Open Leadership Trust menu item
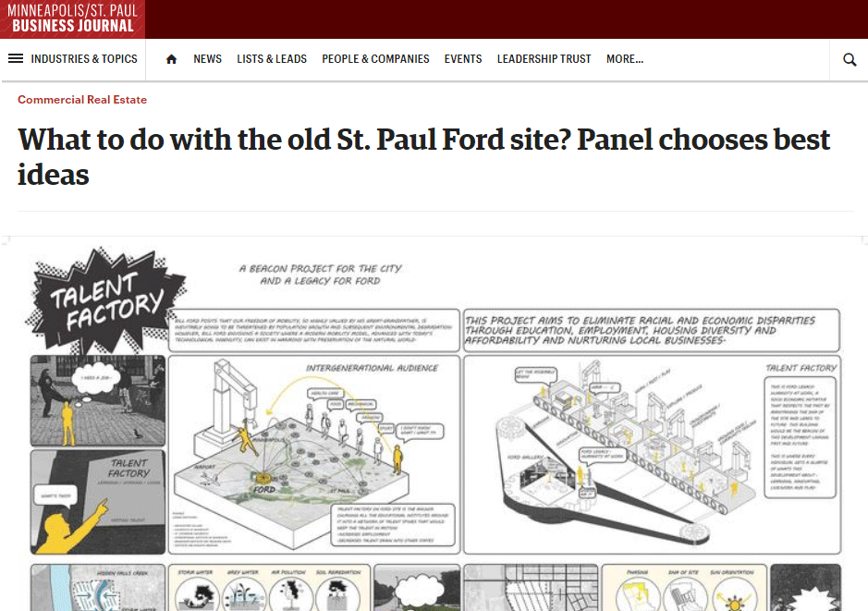This screenshot has height=611, width=868. coord(544,58)
